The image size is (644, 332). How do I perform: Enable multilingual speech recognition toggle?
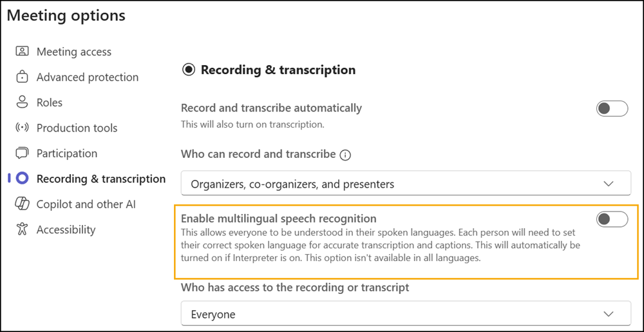coord(612,219)
